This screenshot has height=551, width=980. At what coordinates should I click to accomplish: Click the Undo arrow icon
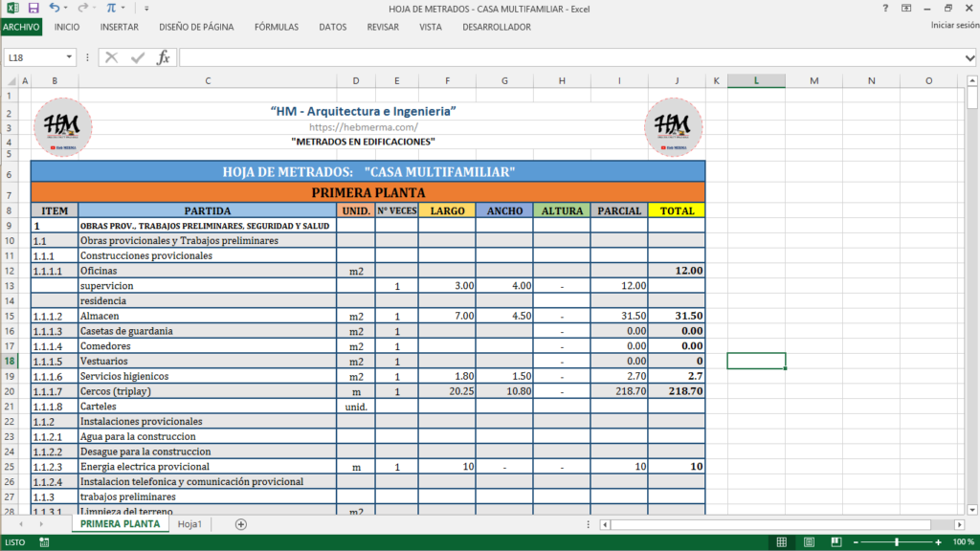55,8
